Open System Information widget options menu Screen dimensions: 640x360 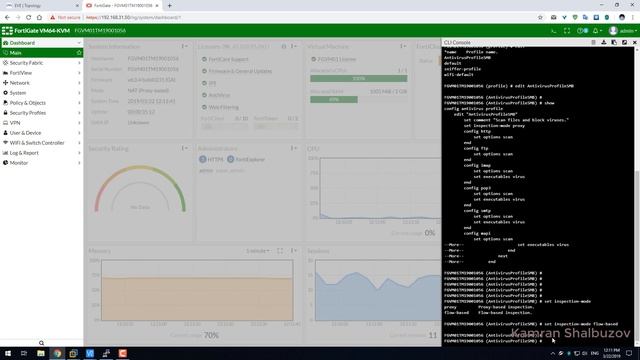(184, 46)
